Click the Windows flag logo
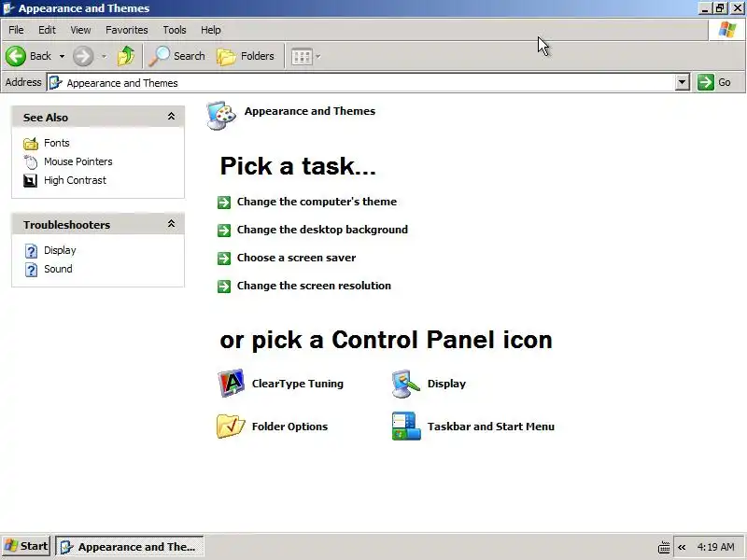The height and width of the screenshot is (560, 747). [x=727, y=30]
